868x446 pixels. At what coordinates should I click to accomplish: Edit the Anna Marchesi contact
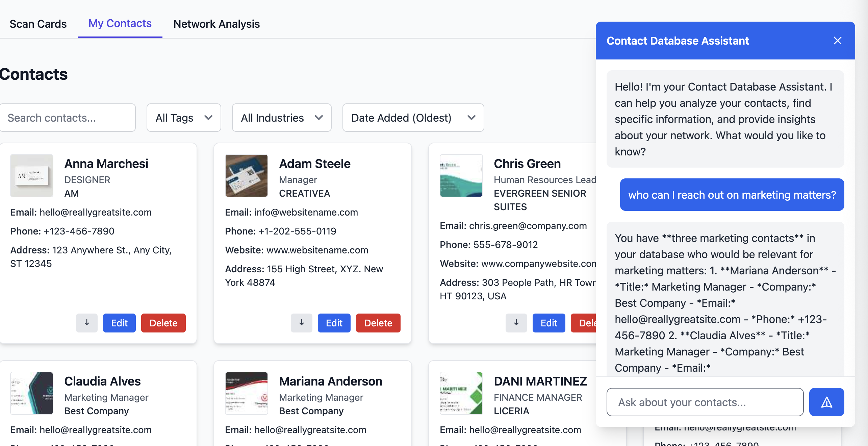point(119,323)
